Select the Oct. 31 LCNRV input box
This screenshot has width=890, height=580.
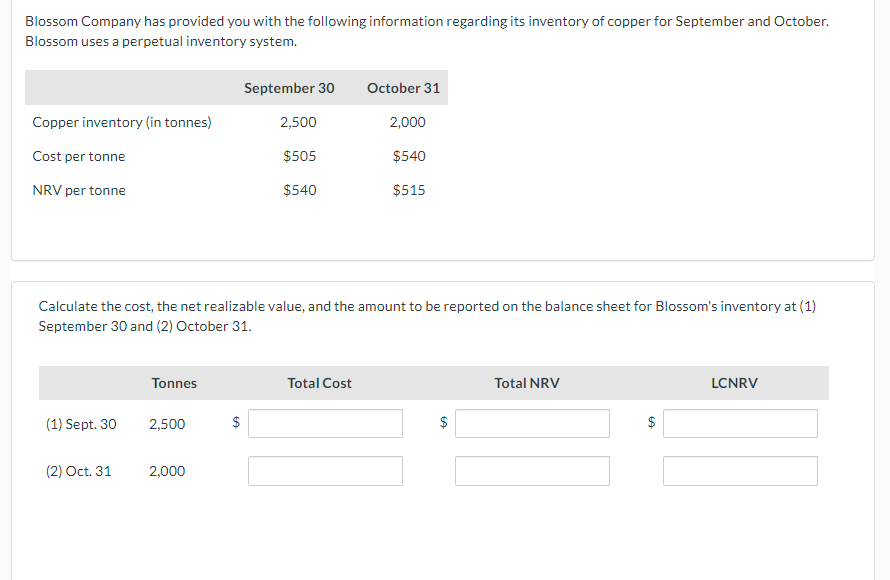(740, 471)
